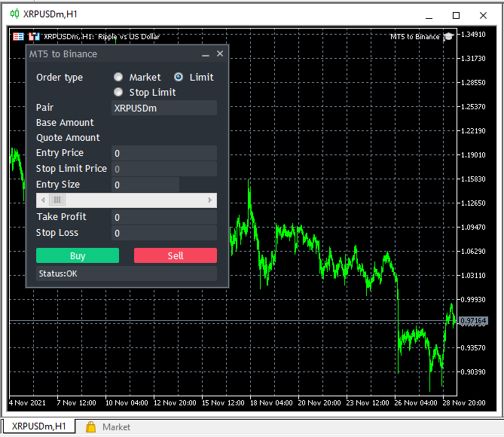504x437 pixels.
Task: Click the Entry Price input field
Action: tap(164, 153)
